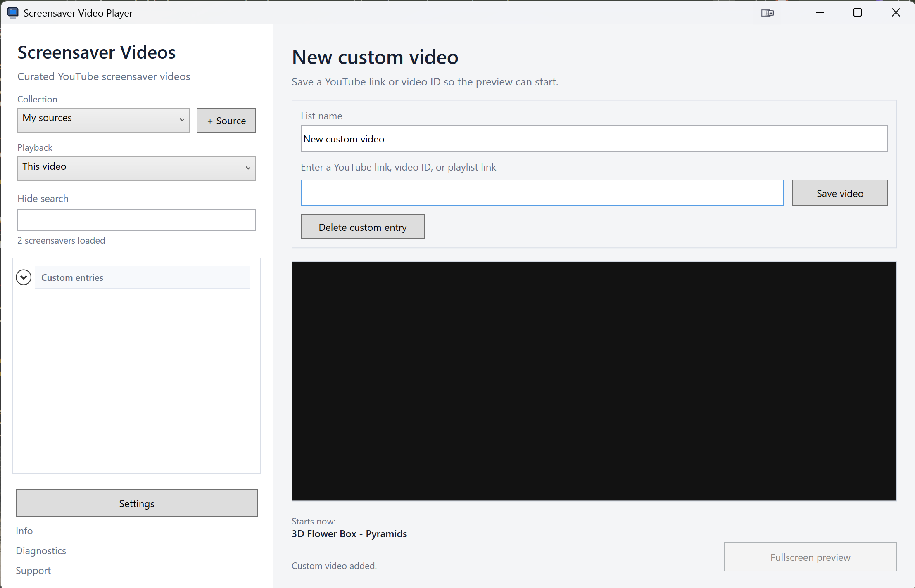This screenshot has height=588, width=915.
Task: Open the Diagnostics link
Action: coord(41,551)
